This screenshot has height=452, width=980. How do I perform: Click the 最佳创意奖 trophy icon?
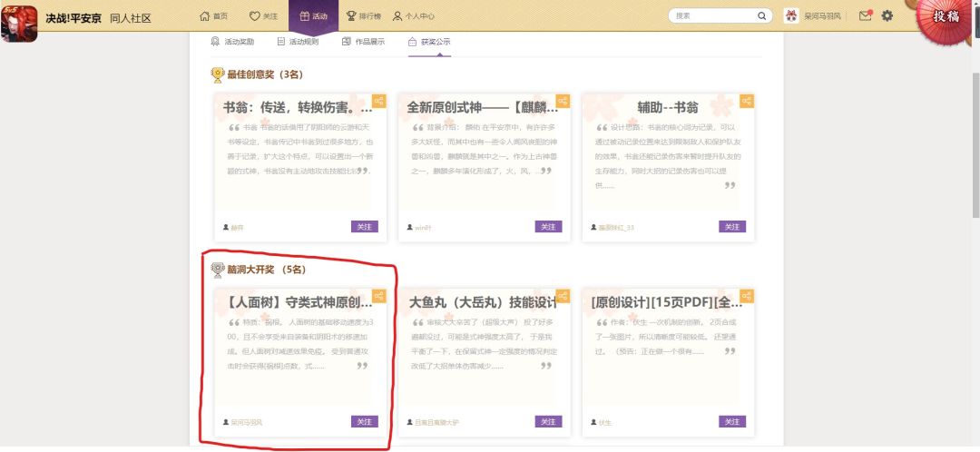(x=217, y=75)
